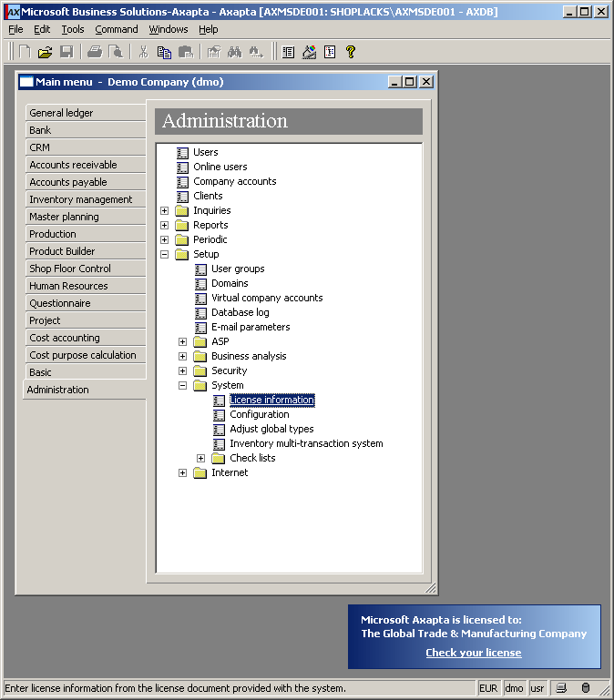
Task: Click the New document toolbar icon
Action: click(25, 52)
